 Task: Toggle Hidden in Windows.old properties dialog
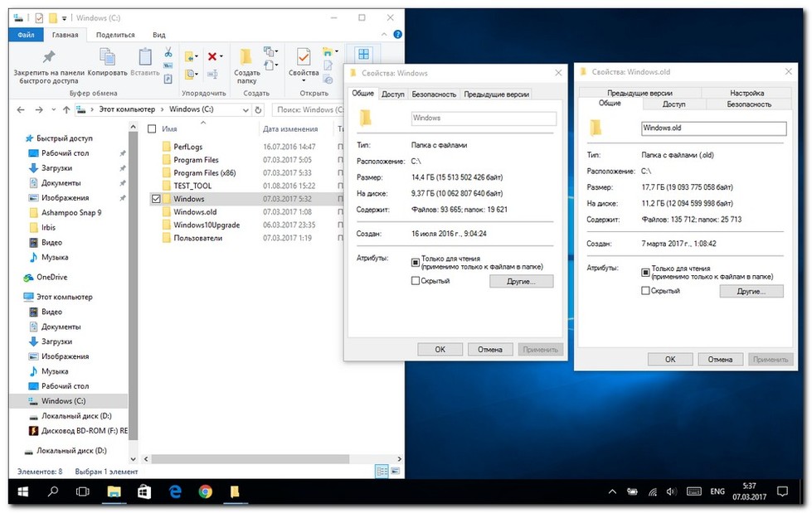coord(645,290)
